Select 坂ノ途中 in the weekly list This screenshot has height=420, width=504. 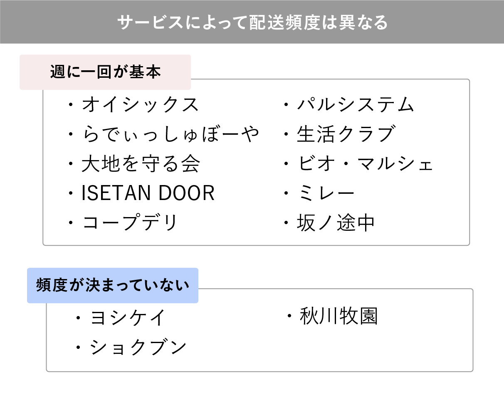336,223
